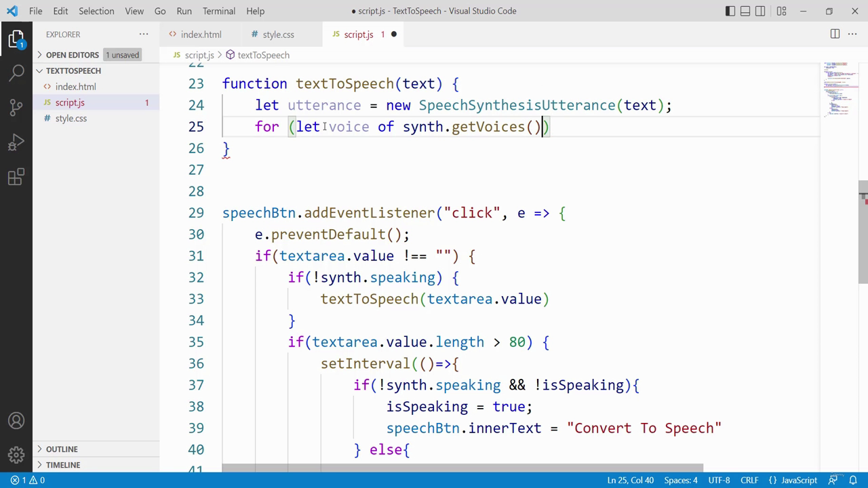
Task: Click the VS Code logo icon
Action: (12, 11)
